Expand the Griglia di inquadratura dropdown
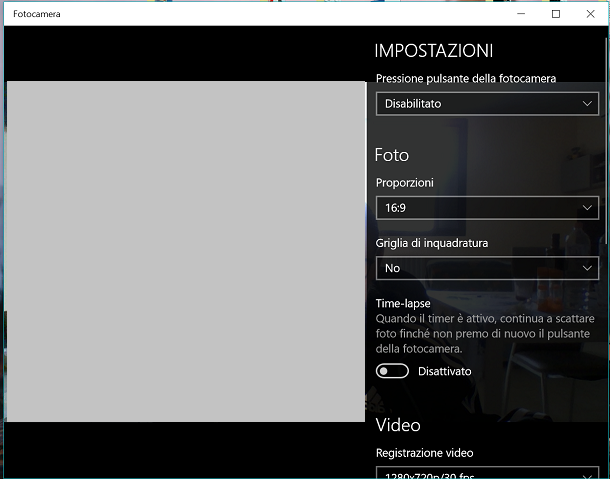The width and height of the screenshot is (610, 479). point(487,268)
